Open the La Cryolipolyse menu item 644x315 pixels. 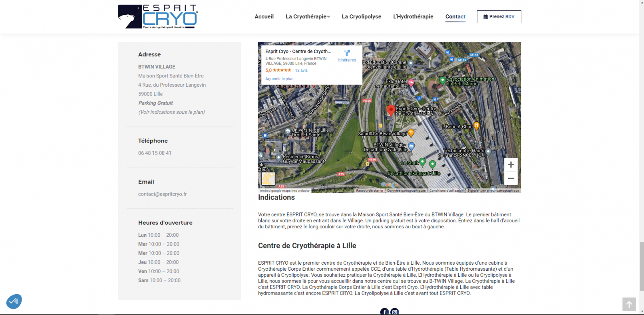[361, 17]
